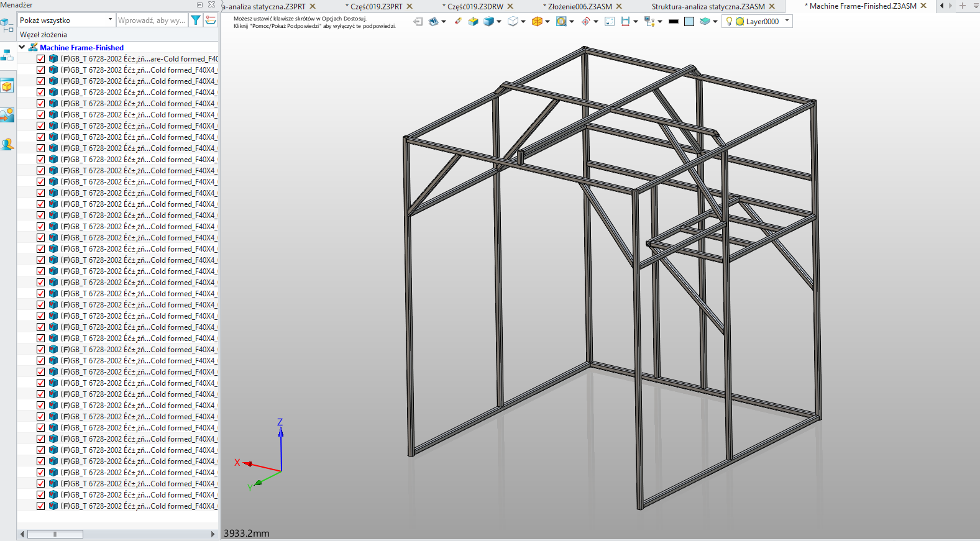Float the Menadżer panel with its window button

pyautogui.click(x=199, y=5)
